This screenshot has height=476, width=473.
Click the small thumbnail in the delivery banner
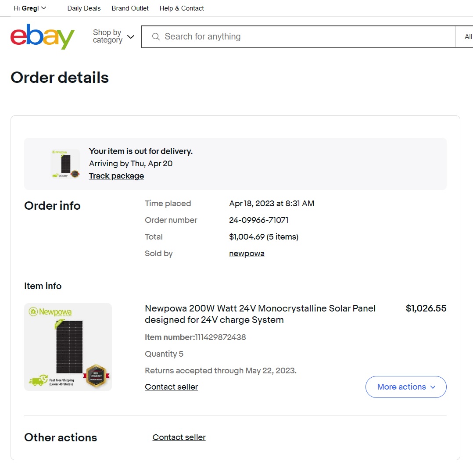click(x=65, y=164)
